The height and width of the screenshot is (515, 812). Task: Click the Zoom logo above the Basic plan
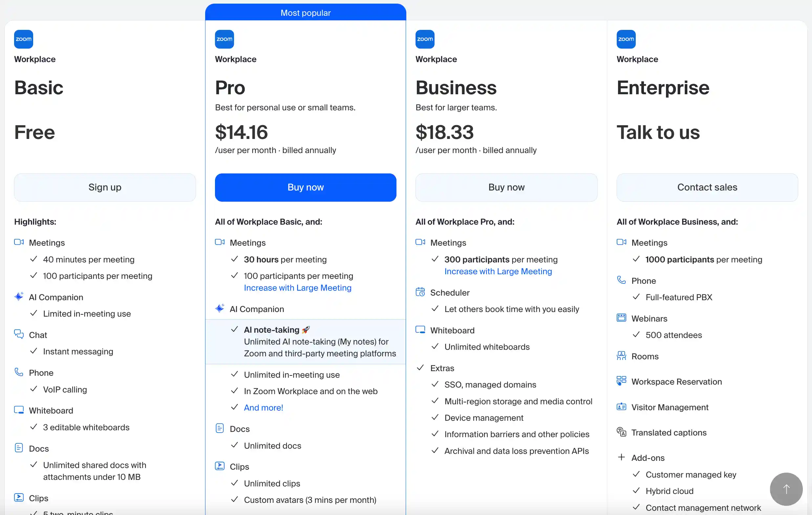tap(24, 39)
